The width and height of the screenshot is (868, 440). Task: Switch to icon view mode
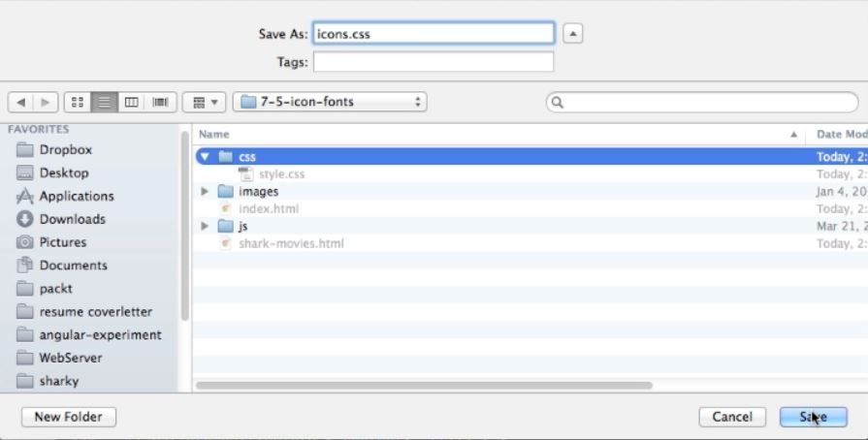(x=78, y=102)
